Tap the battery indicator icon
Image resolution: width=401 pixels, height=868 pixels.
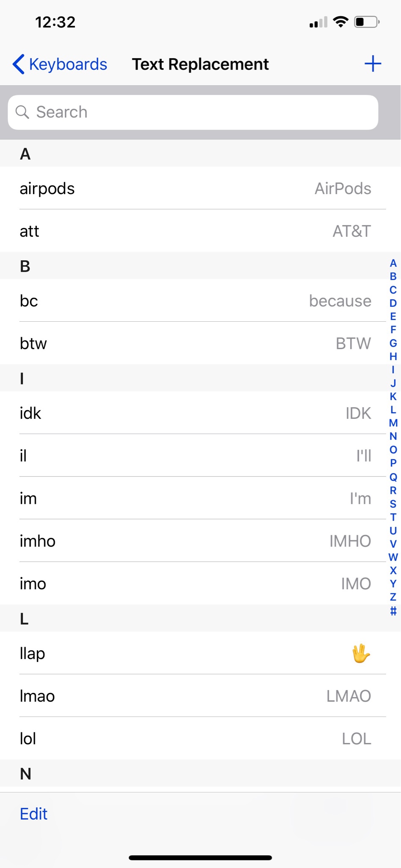(x=367, y=22)
